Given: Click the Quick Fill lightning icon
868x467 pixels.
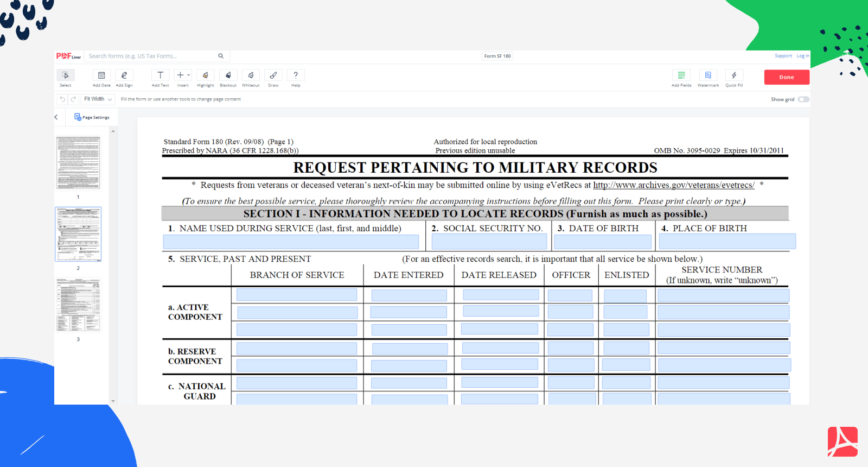Looking at the screenshot, I should [734, 75].
